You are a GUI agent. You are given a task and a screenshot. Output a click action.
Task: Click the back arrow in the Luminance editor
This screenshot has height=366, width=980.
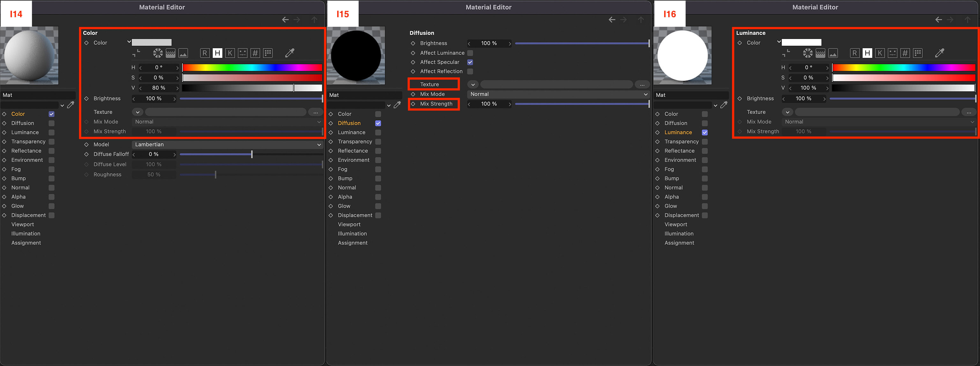[x=939, y=20]
